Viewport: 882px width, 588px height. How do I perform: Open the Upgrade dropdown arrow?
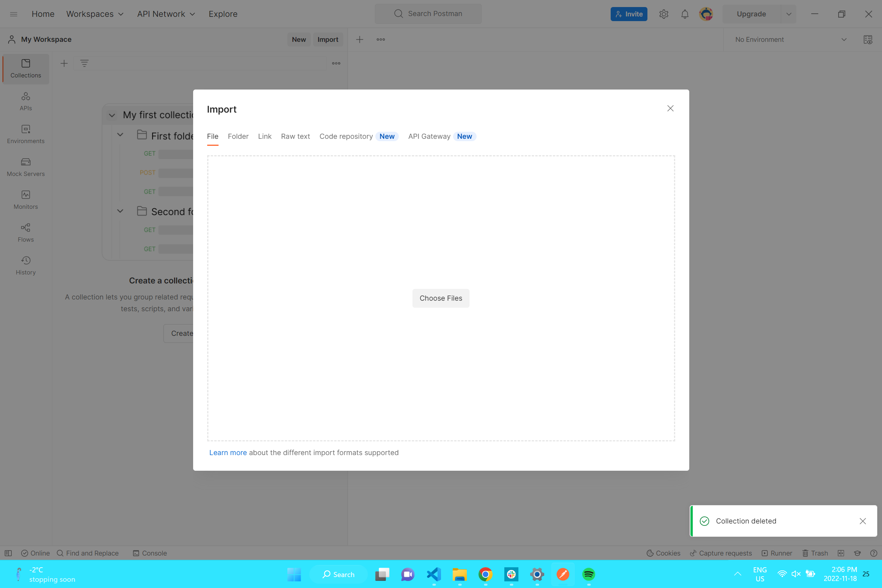(x=789, y=14)
